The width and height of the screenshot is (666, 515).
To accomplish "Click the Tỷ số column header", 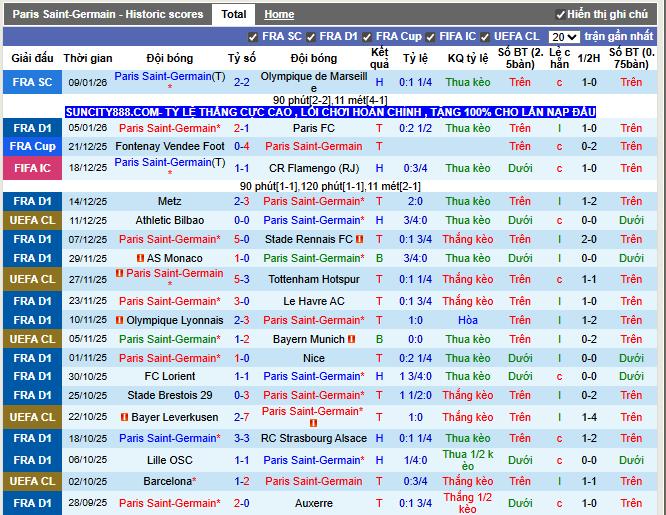I will 242,58.
